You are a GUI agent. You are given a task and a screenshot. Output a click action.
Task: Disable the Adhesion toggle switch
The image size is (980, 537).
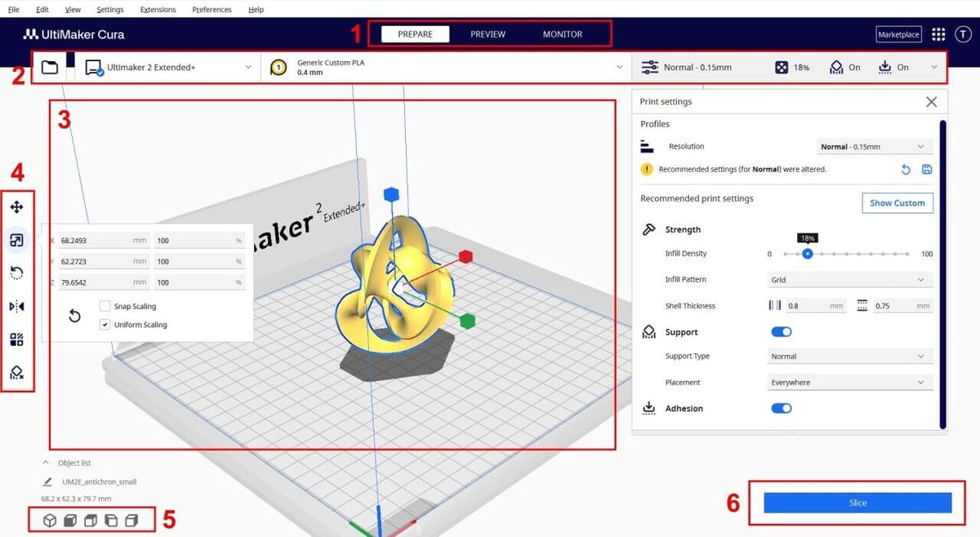click(781, 408)
